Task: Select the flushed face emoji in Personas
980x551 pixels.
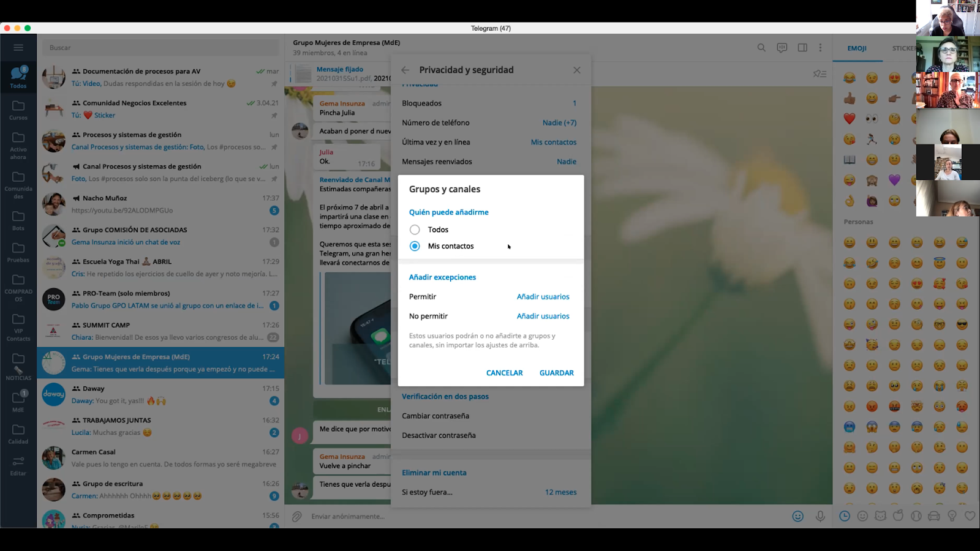Action: coord(940,407)
